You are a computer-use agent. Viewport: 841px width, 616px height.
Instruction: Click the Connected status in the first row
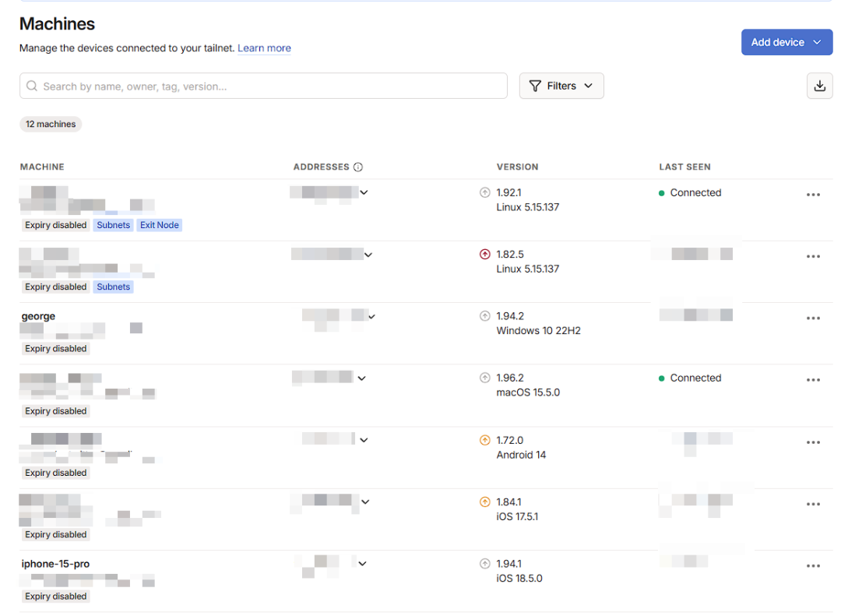pos(690,192)
